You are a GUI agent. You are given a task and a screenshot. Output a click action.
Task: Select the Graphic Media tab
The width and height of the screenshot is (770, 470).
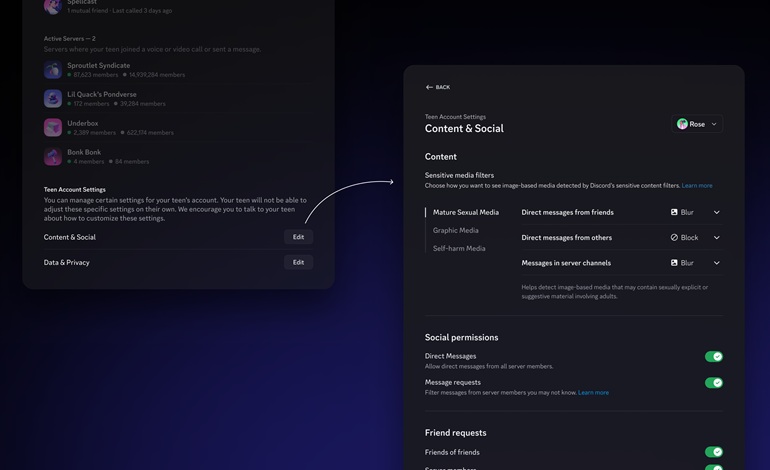point(455,230)
